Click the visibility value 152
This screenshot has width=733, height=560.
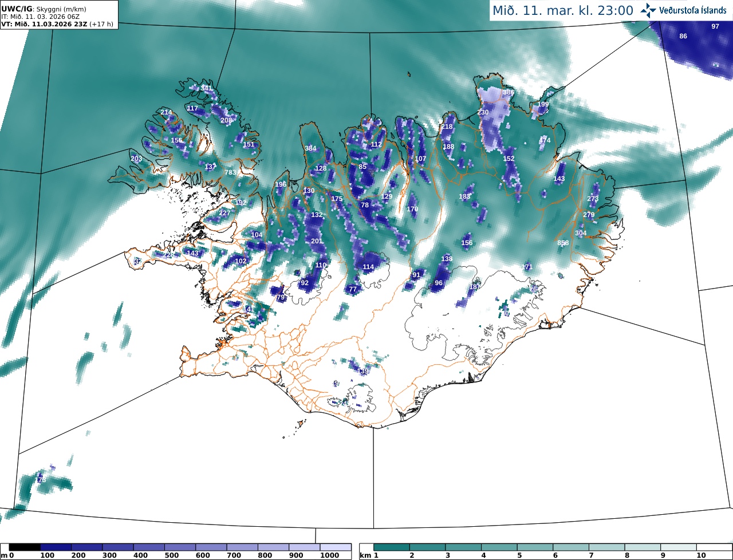[x=509, y=159]
